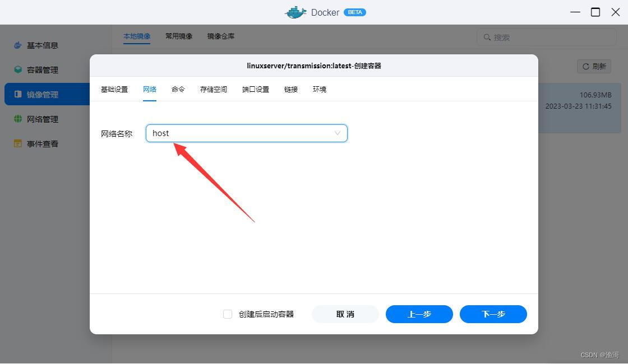Click the Docker whale logo in the titlebar

(x=295, y=12)
